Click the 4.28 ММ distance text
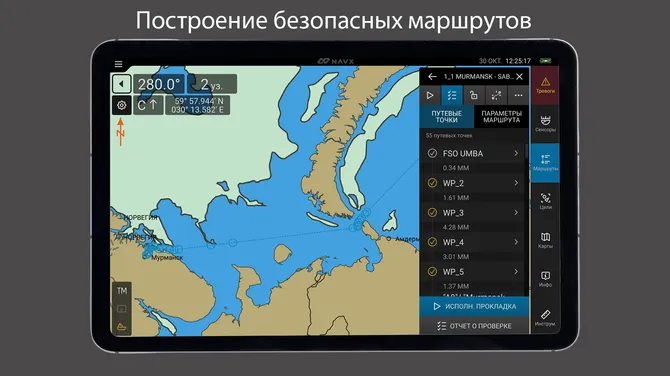This screenshot has width=670, height=376. click(x=455, y=227)
